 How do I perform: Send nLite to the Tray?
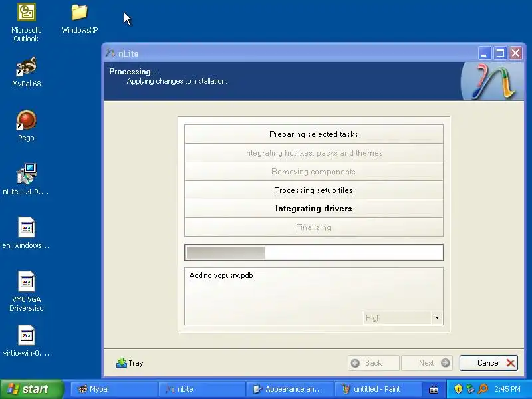point(130,363)
